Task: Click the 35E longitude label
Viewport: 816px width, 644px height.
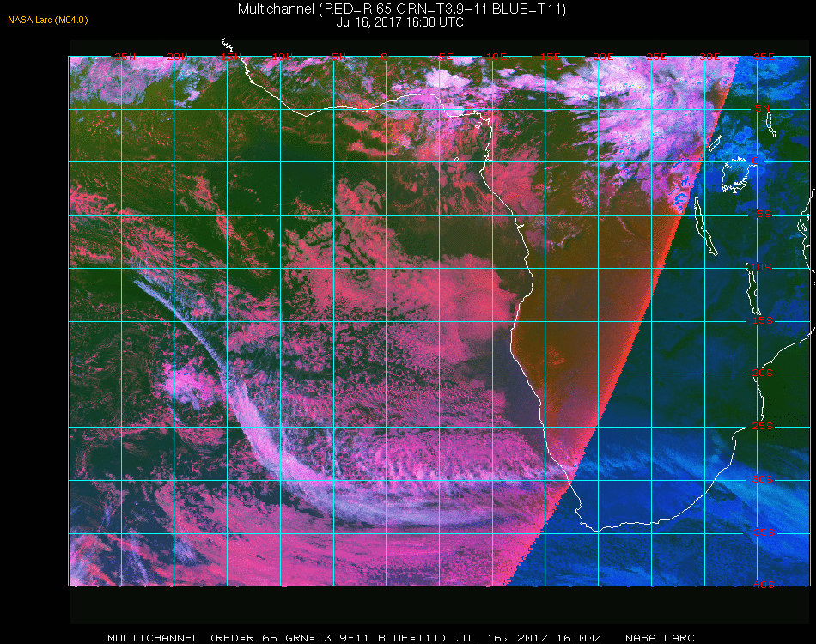Action: (764, 57)
